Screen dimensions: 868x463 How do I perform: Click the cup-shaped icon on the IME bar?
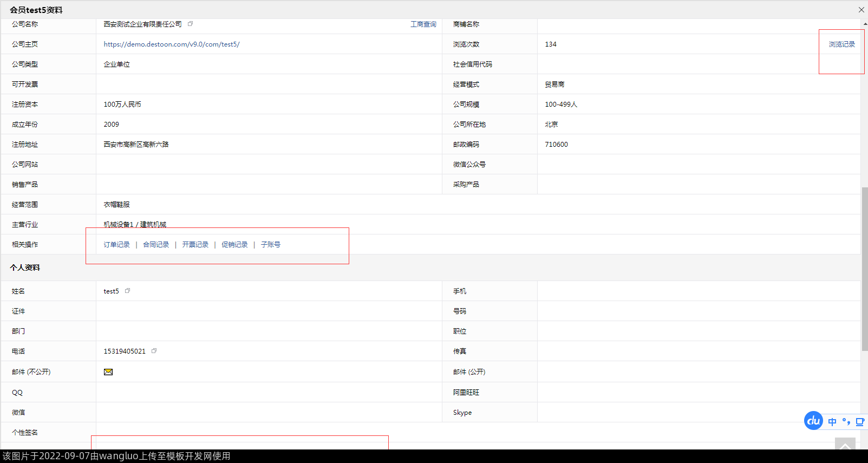coord(860,422)
